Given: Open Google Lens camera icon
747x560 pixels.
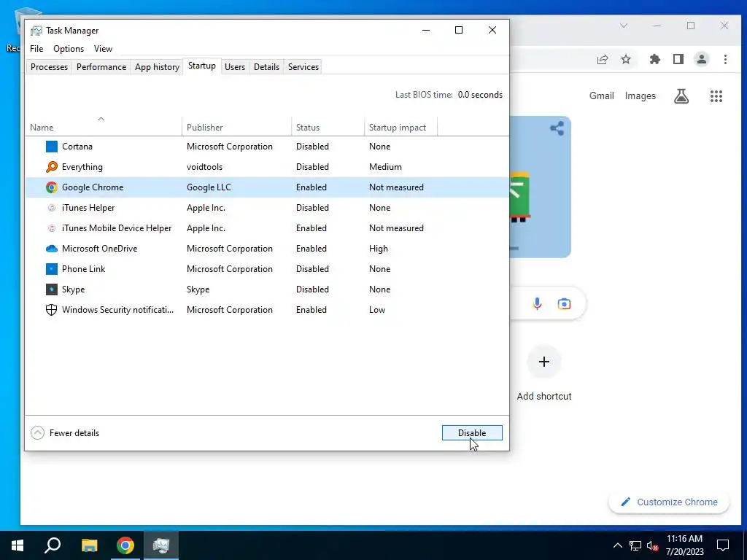Looking at the screenshot, I should pos(564,304).
